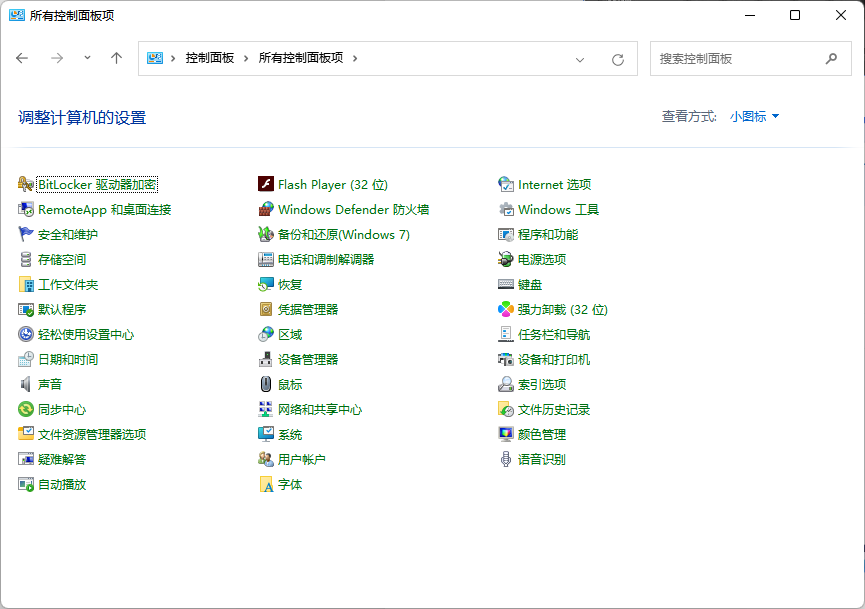This screenshot has height=609, width=865.
Task: Open recent pages chevron next to forward arrow
Action: pos(87,59)
